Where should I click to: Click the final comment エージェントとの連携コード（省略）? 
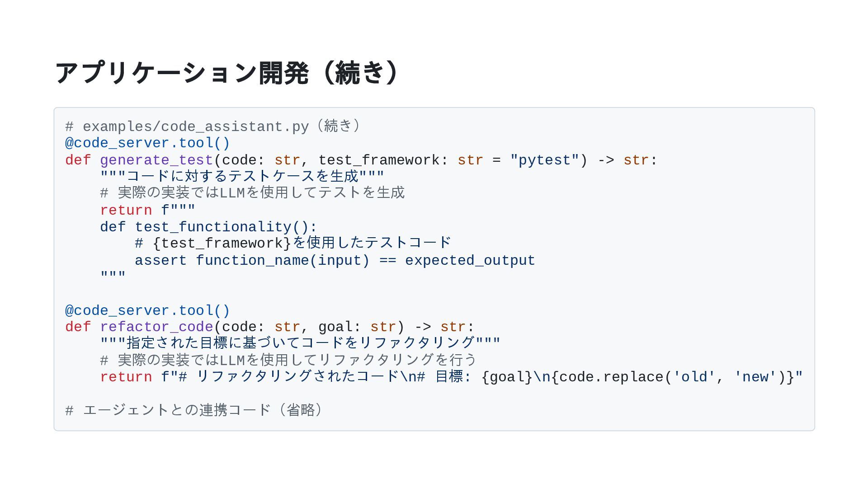click(194, 411)
